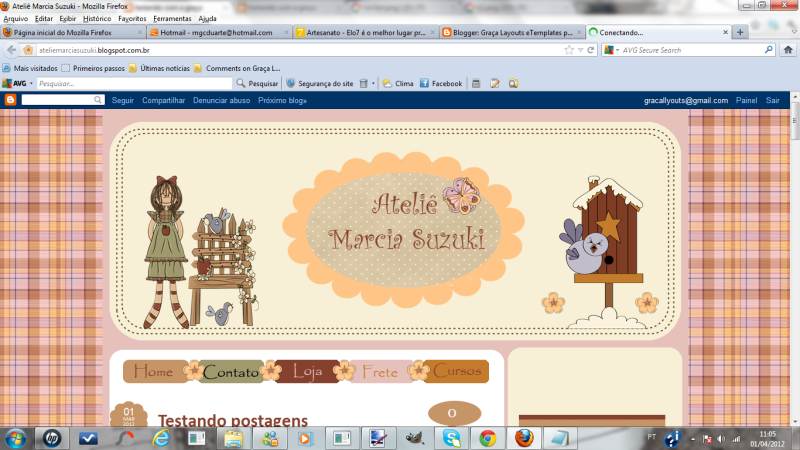Go back with the browser back arrow
800x450 pixels.
click(x=11, y=50)
